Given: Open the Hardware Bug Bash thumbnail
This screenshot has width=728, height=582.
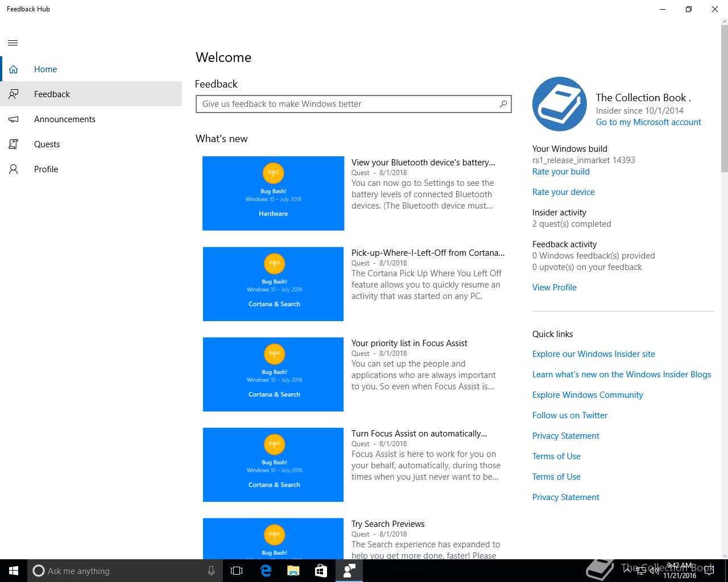Looking at the screenshot, I should (x=274, y=193).
